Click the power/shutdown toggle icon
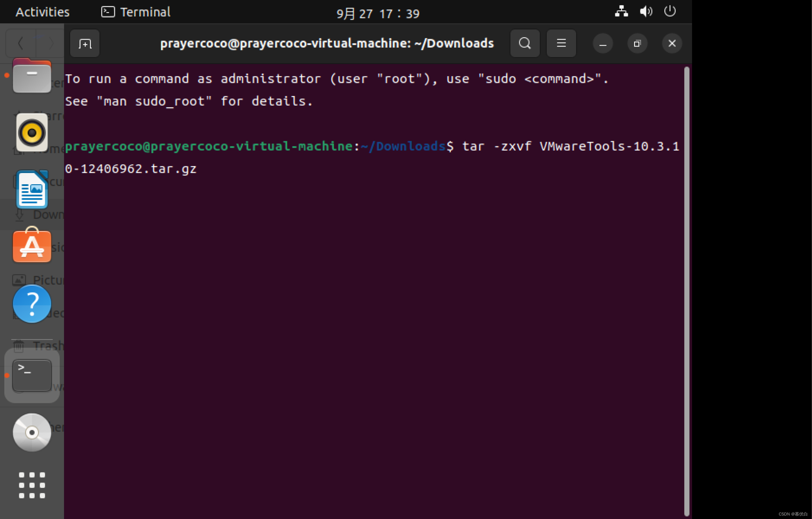This screenshot has height=519, width=812. click(669, 11)
